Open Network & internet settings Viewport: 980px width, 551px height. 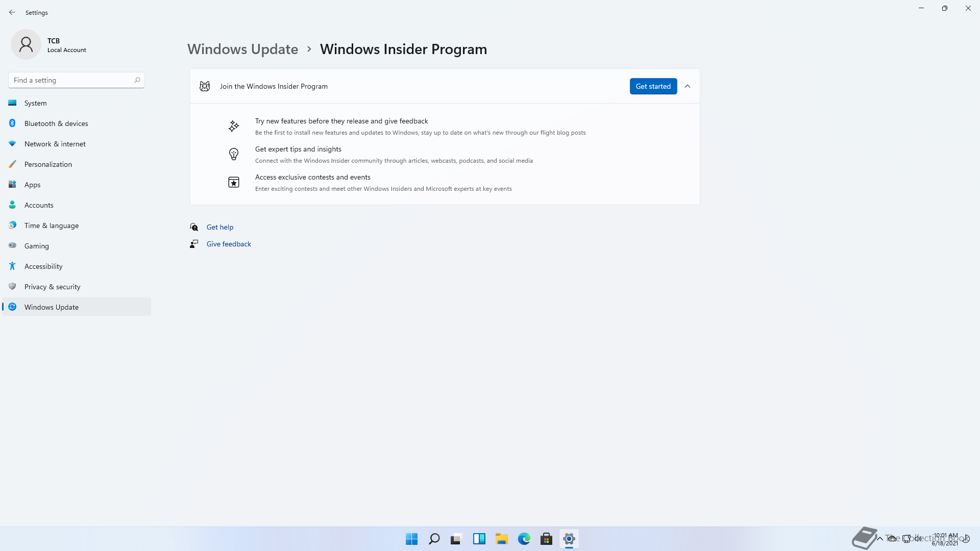77,144
